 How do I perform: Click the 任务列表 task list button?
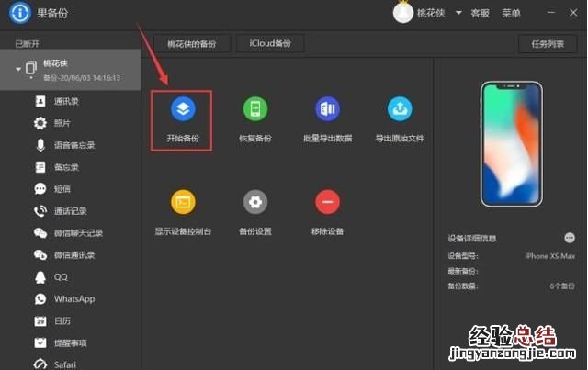pyautogui.click(x=548, y=44)
